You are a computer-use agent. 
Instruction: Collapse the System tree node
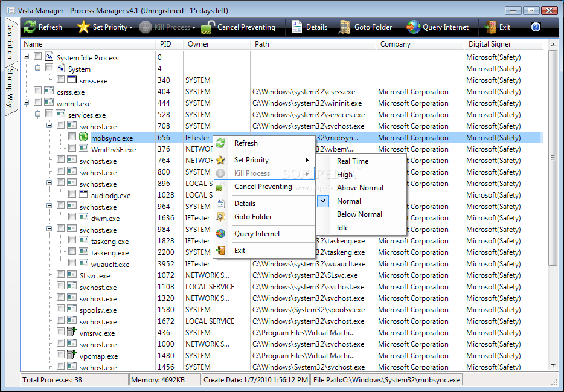[x=38, y=68]
